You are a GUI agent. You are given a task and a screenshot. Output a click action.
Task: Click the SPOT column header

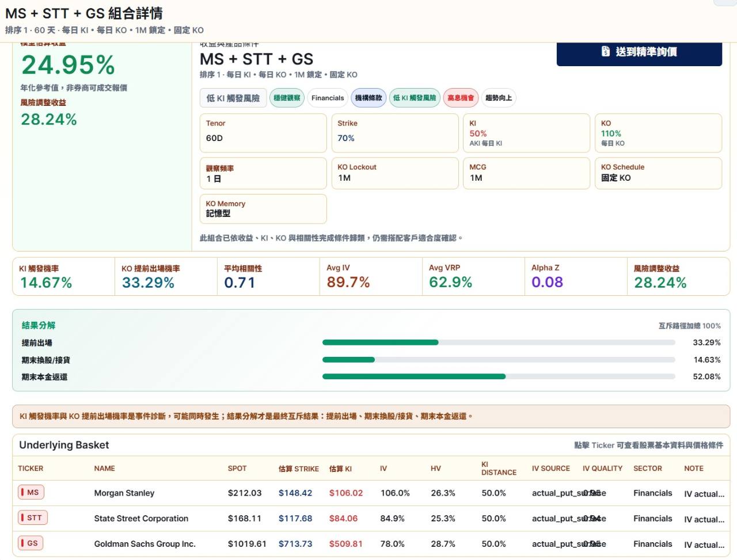(237, 468)
